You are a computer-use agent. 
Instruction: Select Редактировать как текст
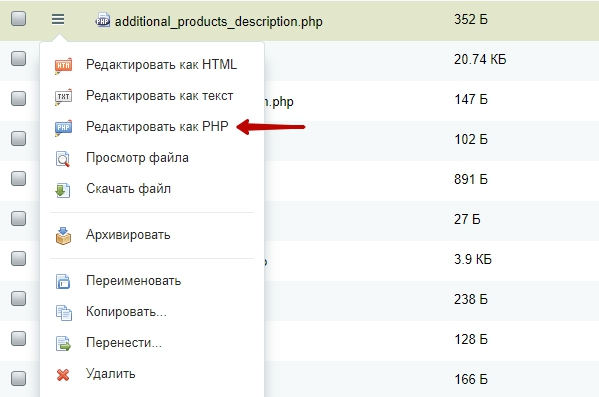point(159,96)
